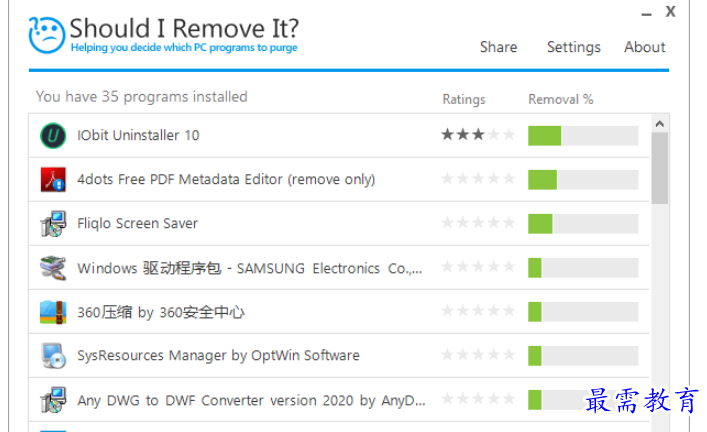Click the scroll up arrow of the program list

660,124
